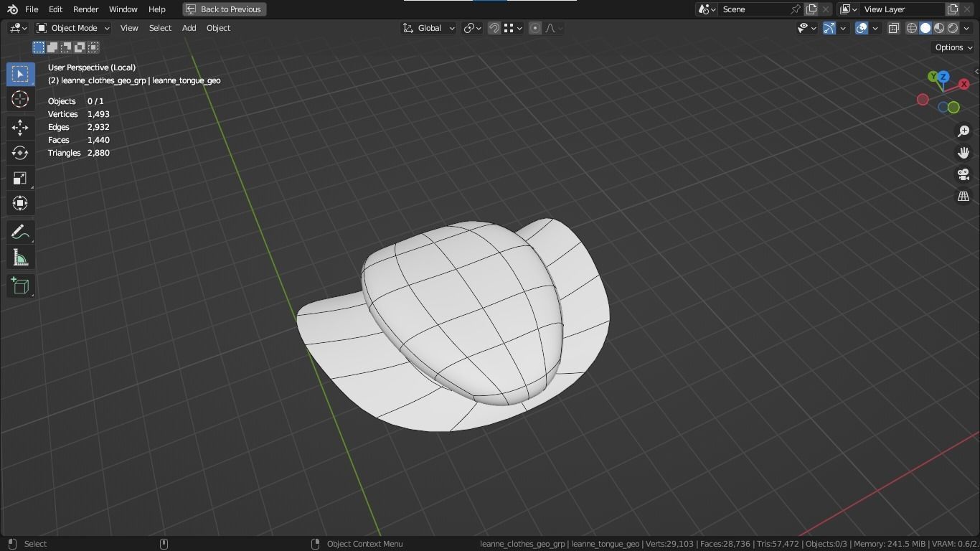The width and height of the screenshot is (980, 551).
Task: Select the Measure tool
Action: pyautogui.click(x=19, y=258)
